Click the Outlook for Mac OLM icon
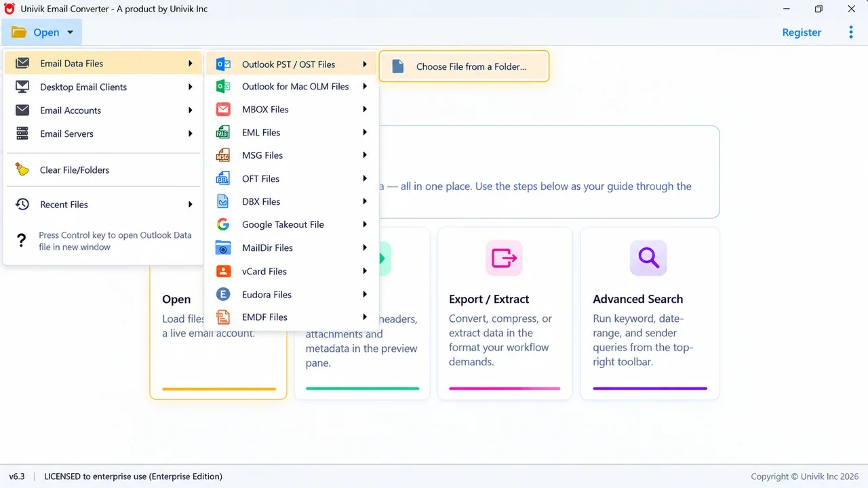This screenshot has height=488, width=868. coord(223,86)
